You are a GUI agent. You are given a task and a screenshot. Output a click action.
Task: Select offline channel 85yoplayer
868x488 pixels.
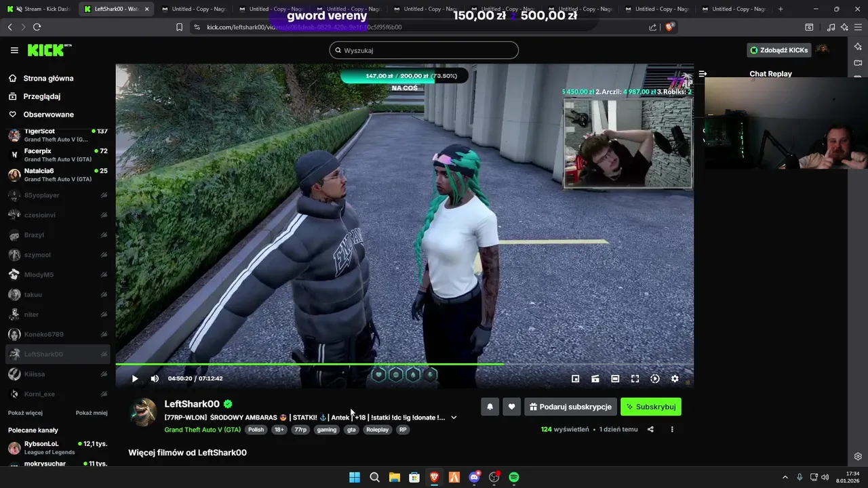click(x=58, y=195)
